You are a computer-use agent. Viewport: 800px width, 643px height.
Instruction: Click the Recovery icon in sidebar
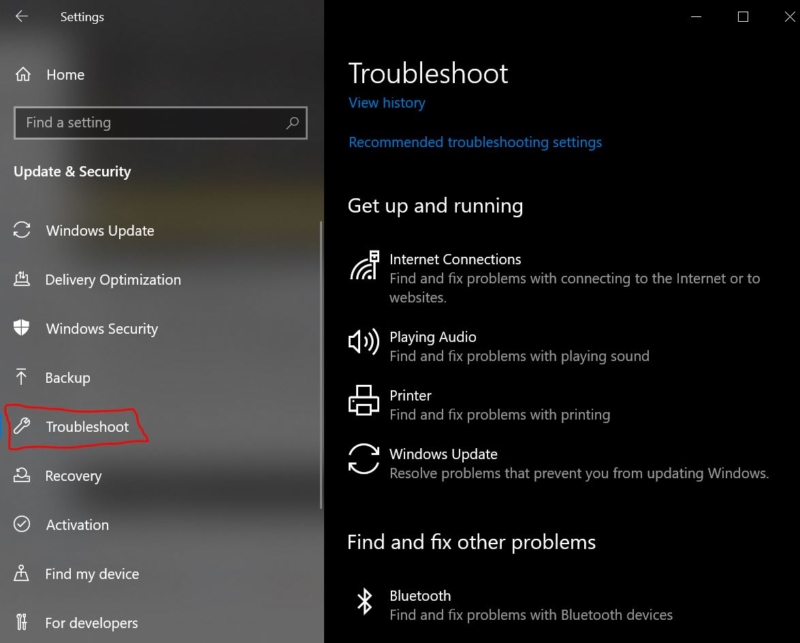(21, 475)
